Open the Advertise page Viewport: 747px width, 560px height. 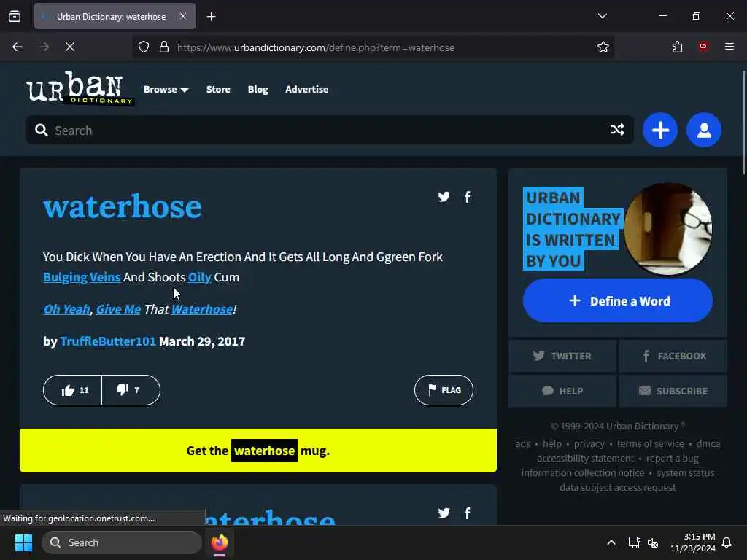pos(307,89)
